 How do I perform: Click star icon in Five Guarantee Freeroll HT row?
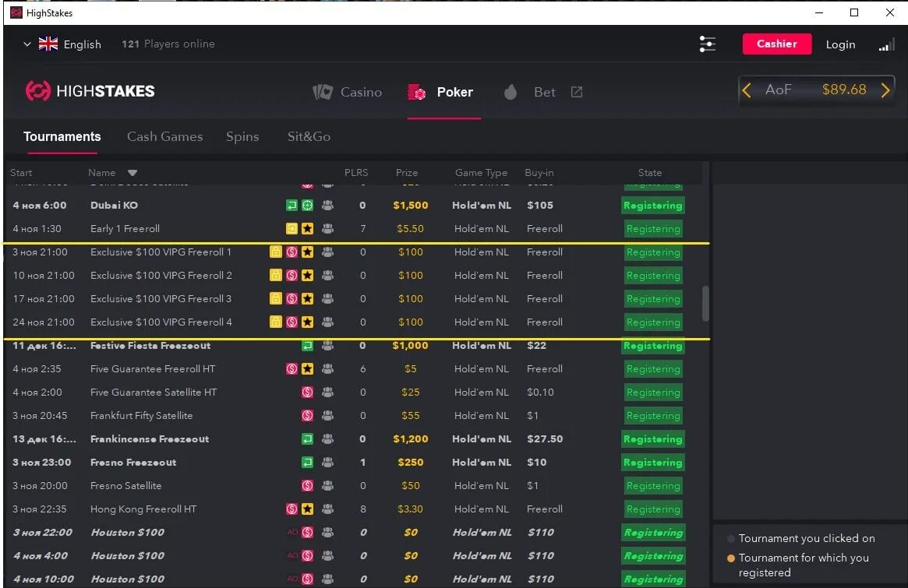308,368
